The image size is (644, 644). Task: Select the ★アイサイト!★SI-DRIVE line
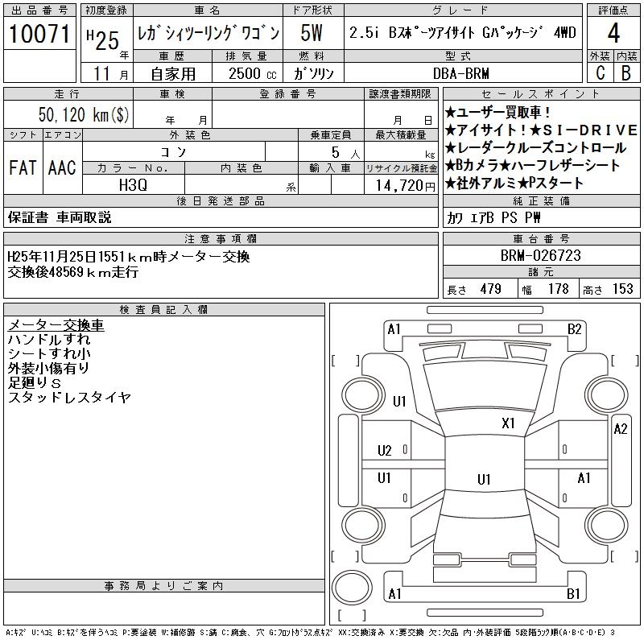tap(541, 130)
